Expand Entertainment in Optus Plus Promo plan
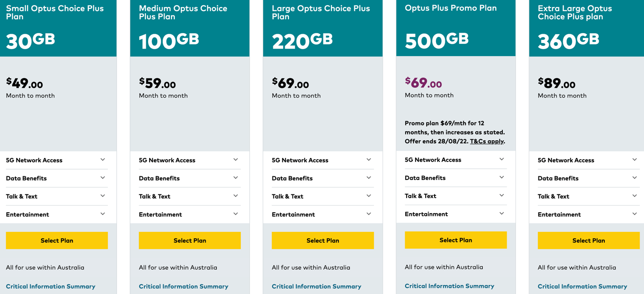Viewport: 644px width, 294px height. 455,214
